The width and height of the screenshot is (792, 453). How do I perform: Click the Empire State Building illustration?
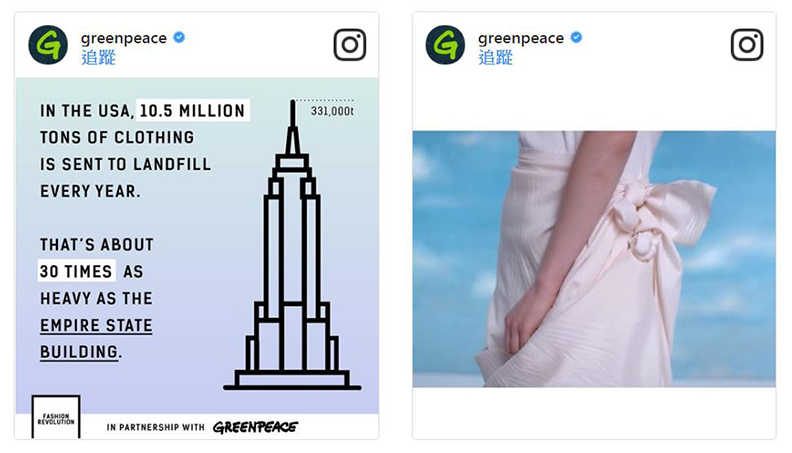coord(292,244)
